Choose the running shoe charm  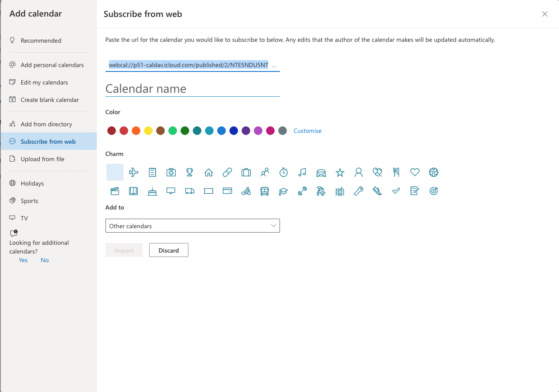click(377, 191)
